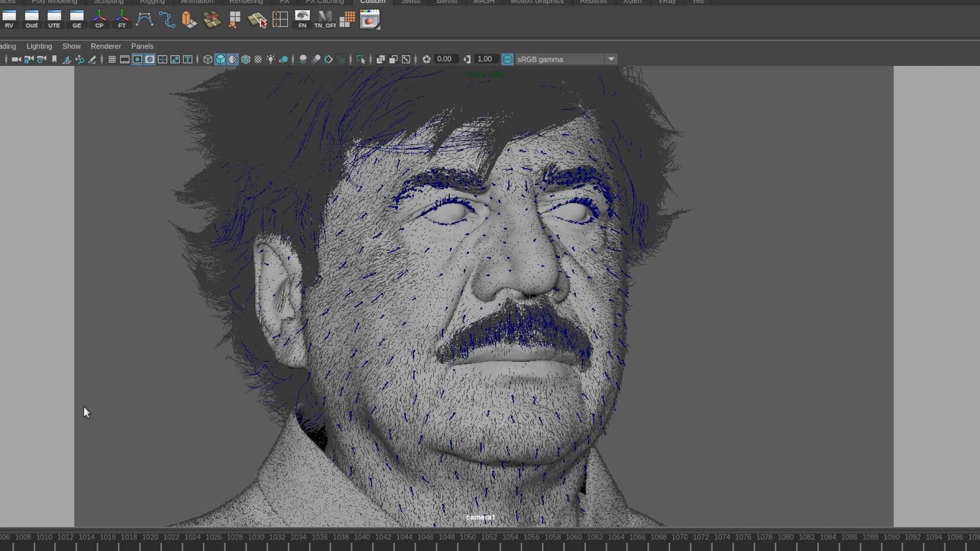Viewport: 980px width, 551px height.
Task: Expand the Panels menu
Action: click(142, 46)
